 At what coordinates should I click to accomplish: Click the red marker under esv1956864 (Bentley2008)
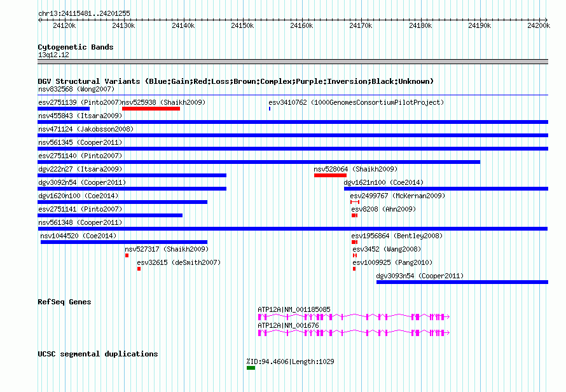(x=354, y=242)
